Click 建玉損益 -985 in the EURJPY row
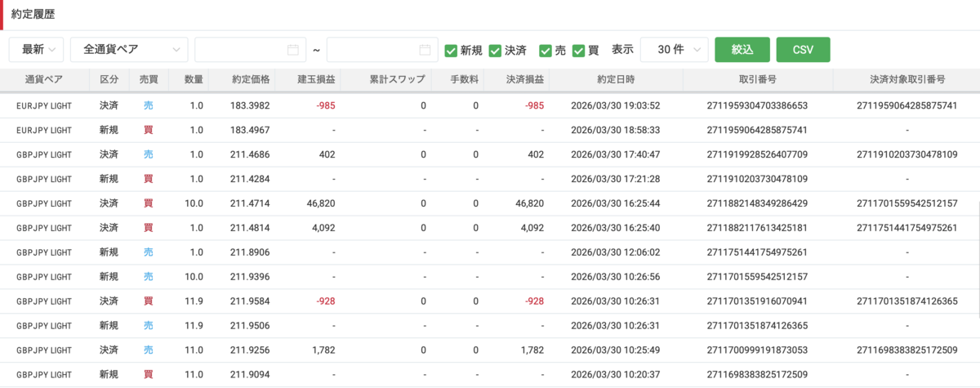Viewport: 980px width, 388px height. (325, 105)
